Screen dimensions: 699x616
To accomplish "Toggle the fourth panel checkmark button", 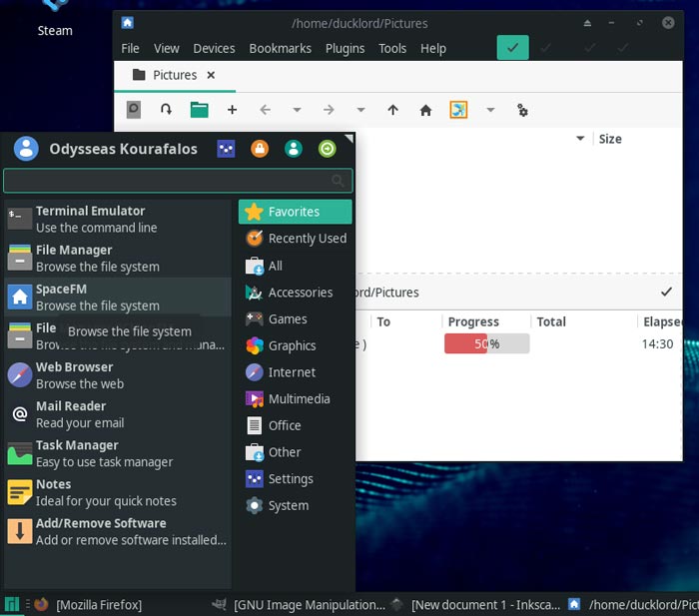I will point(623,48).
